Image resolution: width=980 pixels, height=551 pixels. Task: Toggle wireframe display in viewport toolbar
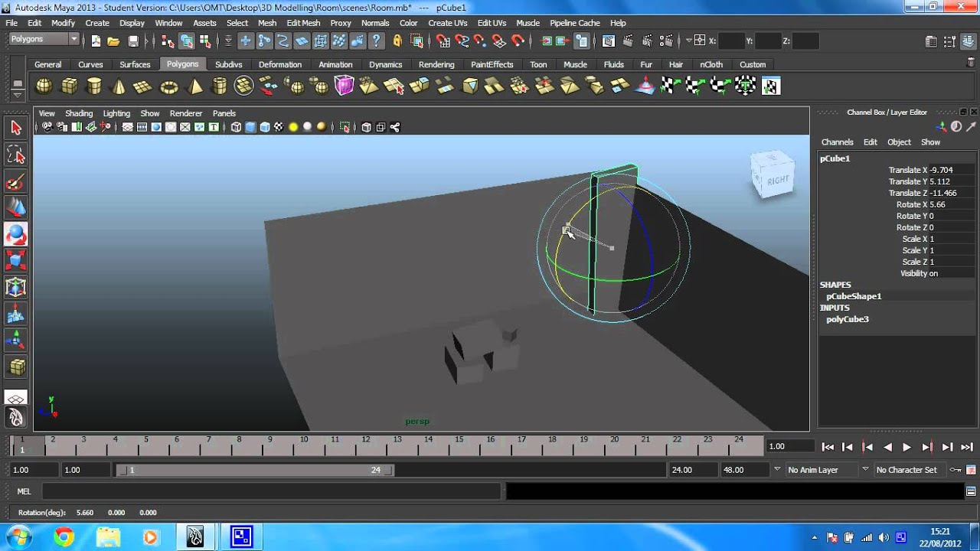236,127
